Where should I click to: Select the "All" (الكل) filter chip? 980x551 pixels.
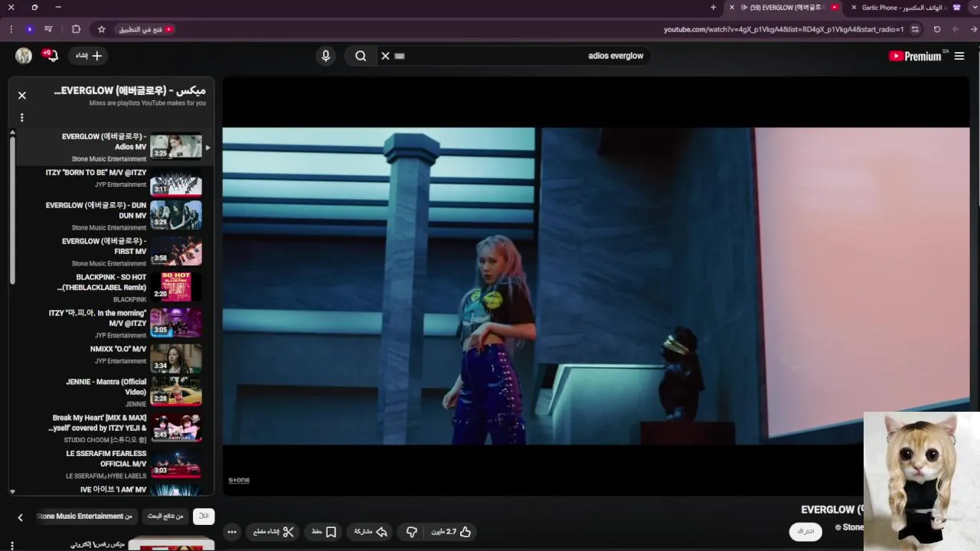point(204,517)
